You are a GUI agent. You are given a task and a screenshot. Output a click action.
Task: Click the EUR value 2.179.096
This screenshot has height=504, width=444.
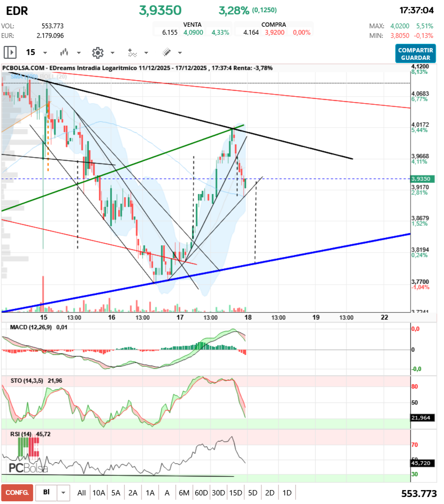(50, 36)
